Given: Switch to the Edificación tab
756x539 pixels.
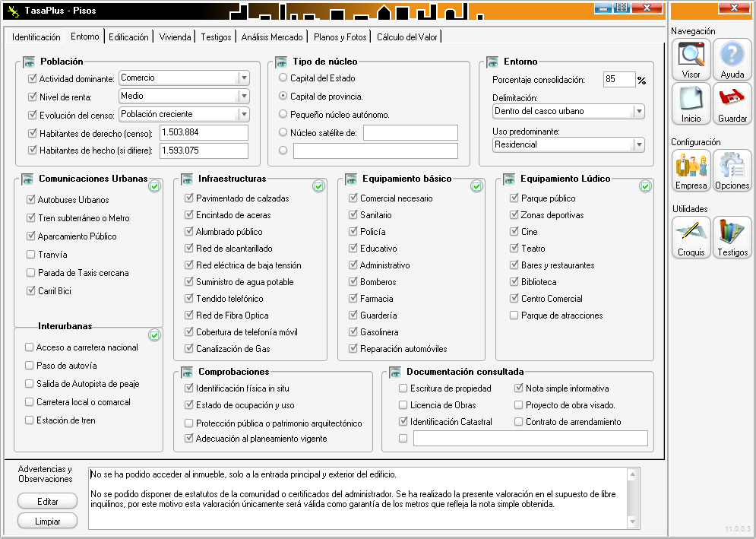Looking at the screenshot, I should (128, 36).
